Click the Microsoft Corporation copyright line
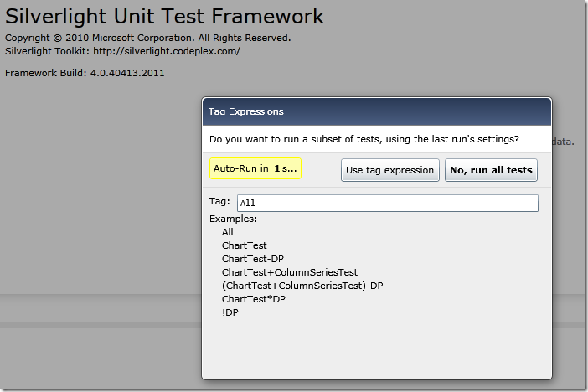 148,38
